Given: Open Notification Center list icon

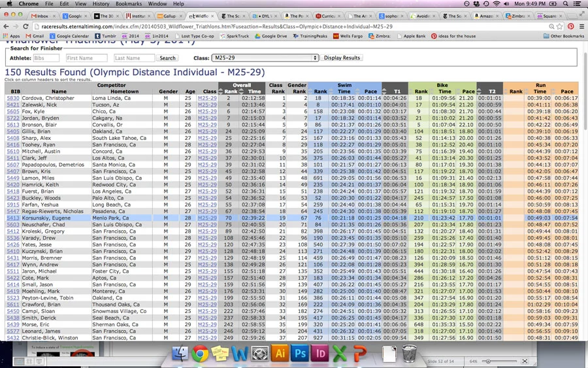Looking at the screenshot, I should coord(578,4).
